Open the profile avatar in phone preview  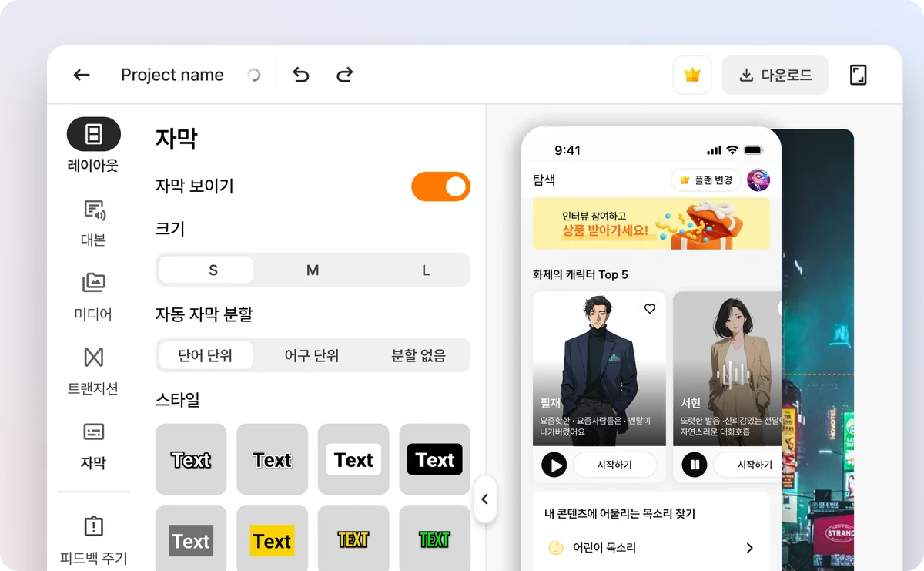[x=758, y=180]
